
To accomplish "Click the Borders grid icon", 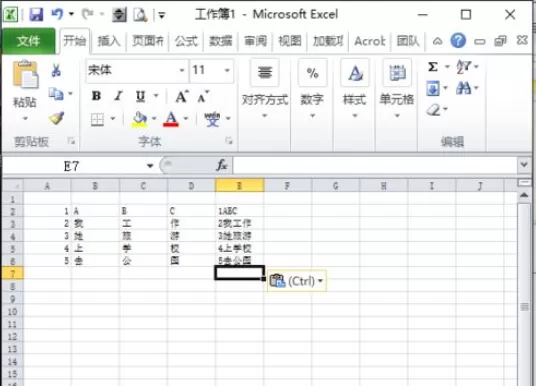I will click(97, 119).
